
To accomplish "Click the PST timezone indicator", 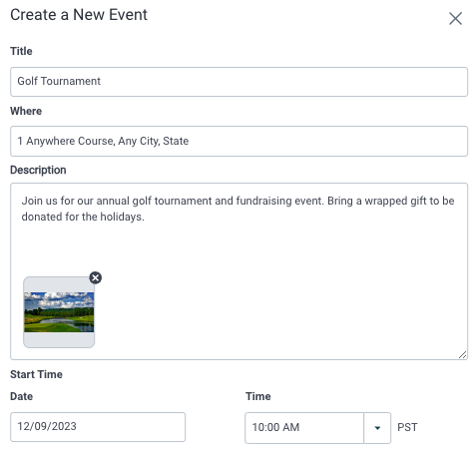I will 407,427.
